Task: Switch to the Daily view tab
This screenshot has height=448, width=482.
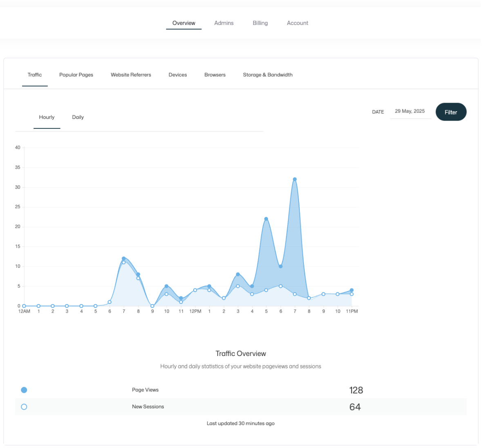Action: (x=78, y=118)
